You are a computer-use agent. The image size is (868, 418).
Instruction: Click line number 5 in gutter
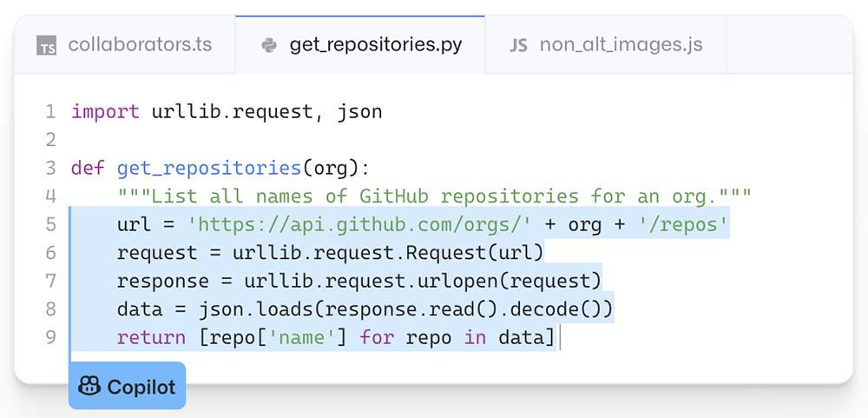50,225
